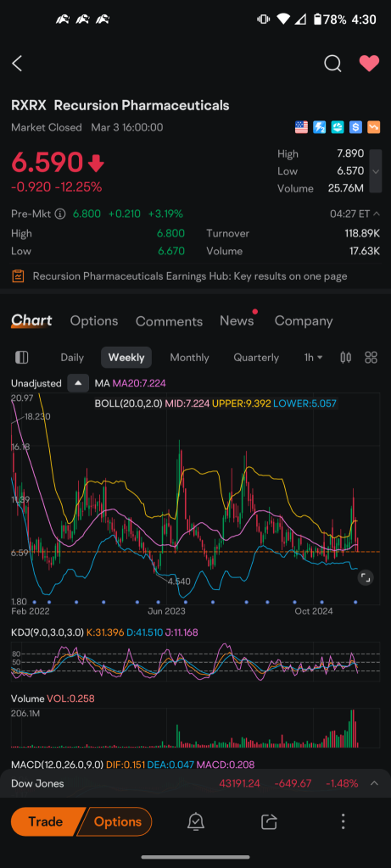Image resolution: width=391 pixels, height=868 pixels.
Task: Tap the orange trend badge icon
Action: 374,127
